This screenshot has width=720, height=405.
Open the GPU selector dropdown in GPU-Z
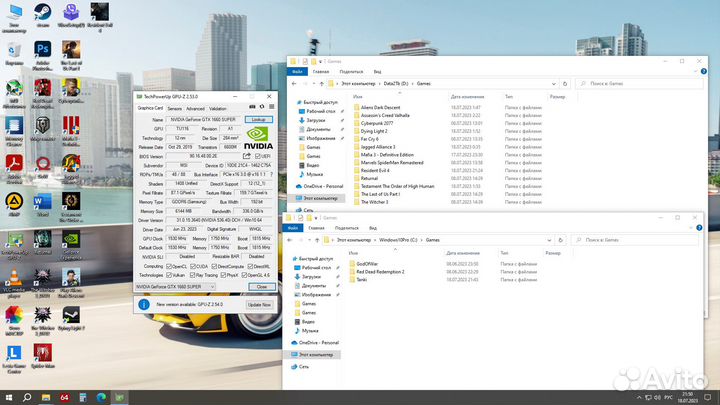(x=175, y=287)
